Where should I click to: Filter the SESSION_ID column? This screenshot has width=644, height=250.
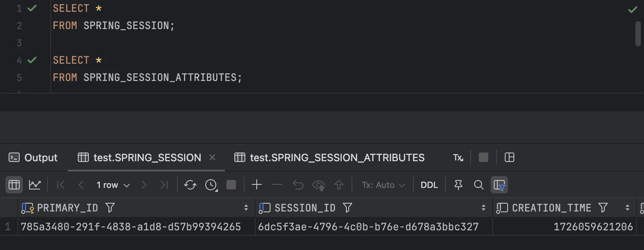[348, 208]
